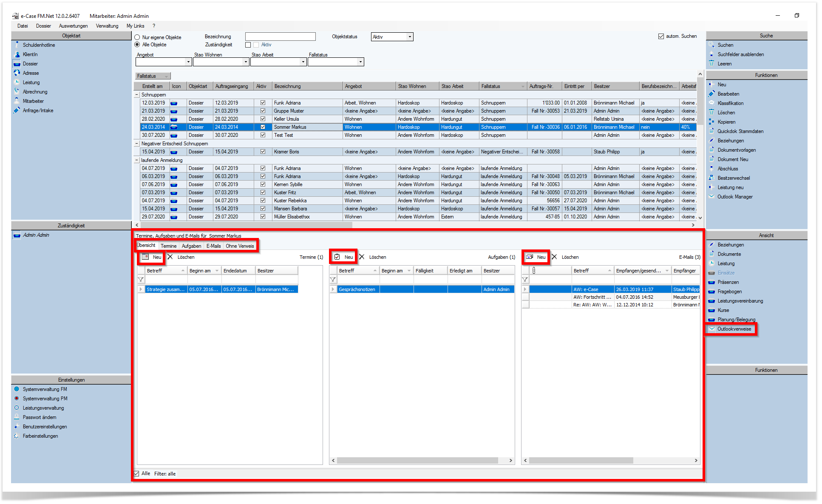Click the Löschen icon under Funktionen
822x504 pixels.
(711, 112)
